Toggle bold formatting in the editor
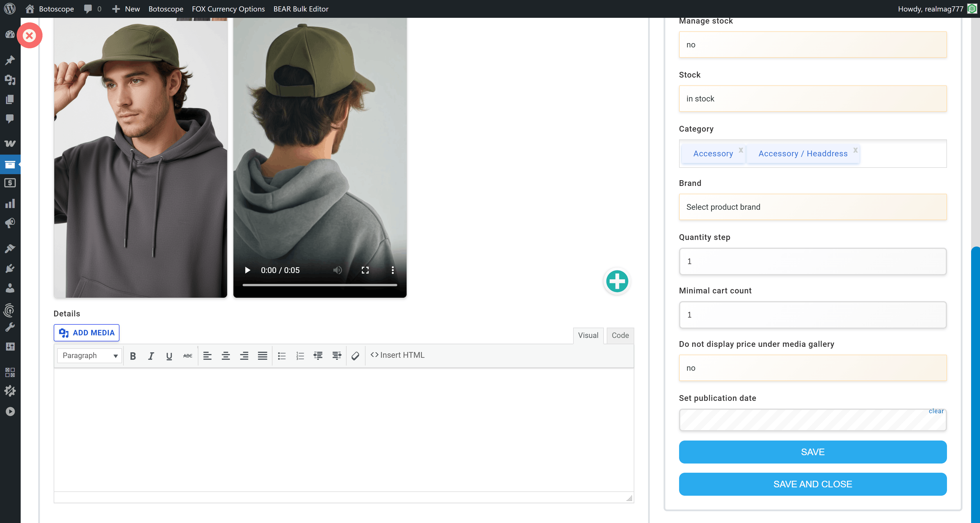Viewport: 980px width, 523px height. click(x=133, y=355)
